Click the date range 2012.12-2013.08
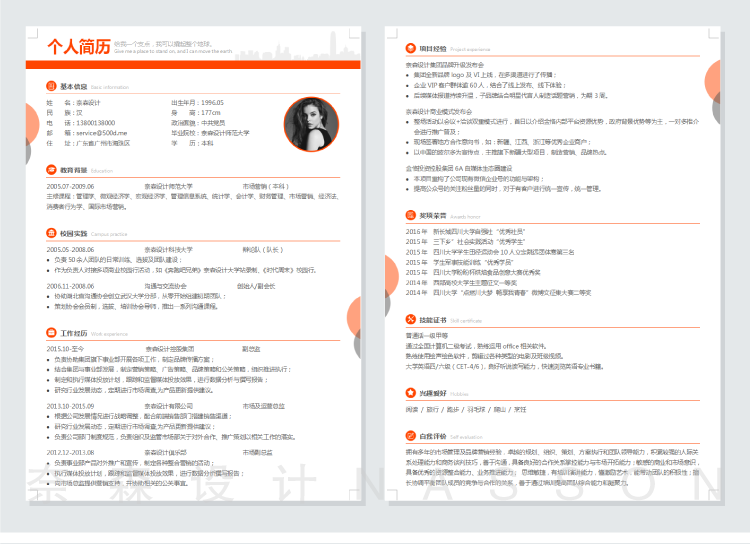Viewport: 750px width, 544px height. point(70,452)
